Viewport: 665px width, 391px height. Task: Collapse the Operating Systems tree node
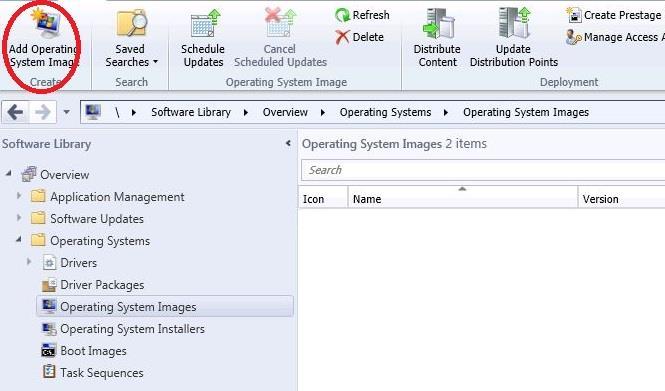(18, 240)
